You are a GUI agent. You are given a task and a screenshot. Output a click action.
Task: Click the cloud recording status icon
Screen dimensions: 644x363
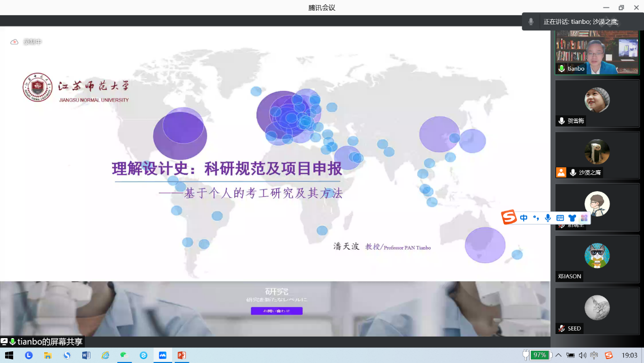tap(14, 42)
